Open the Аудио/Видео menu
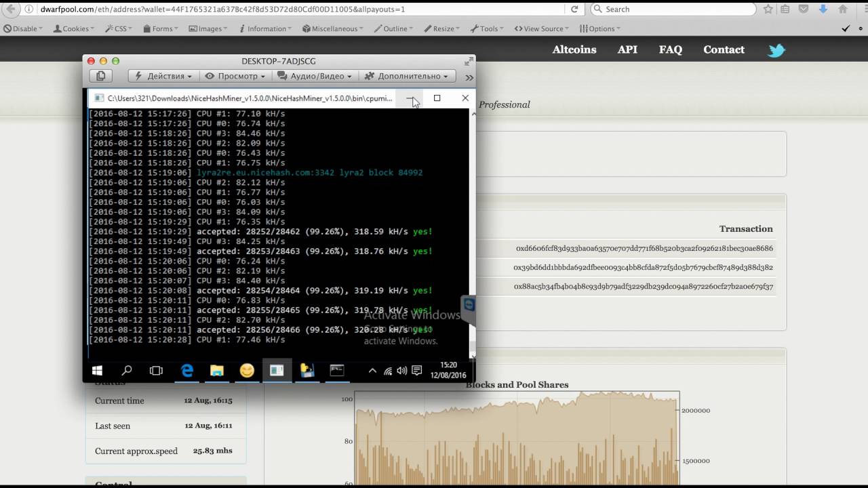 tap(315, 76)
